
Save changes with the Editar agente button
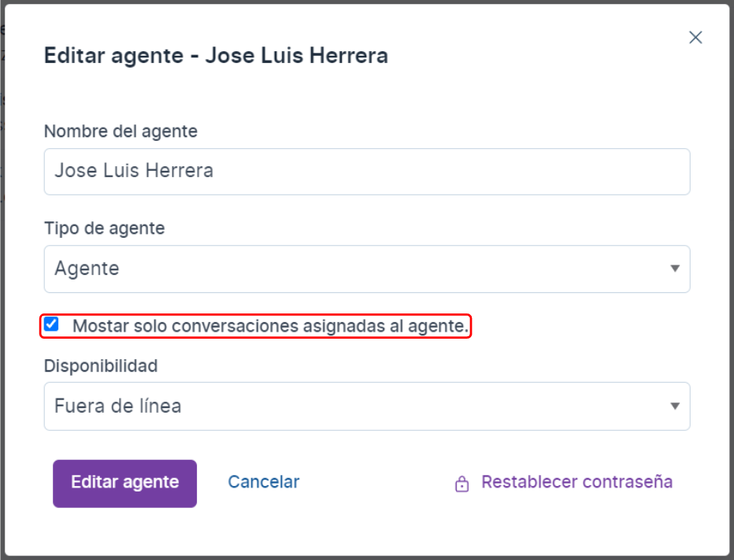tap(125, 484)
